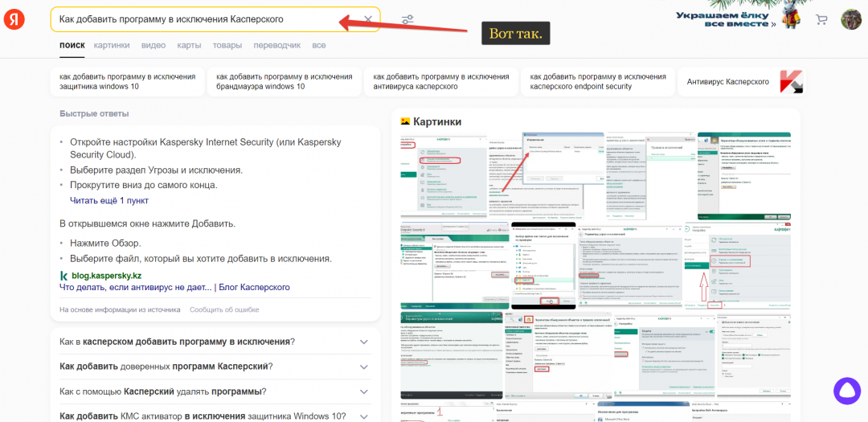Click text На основе информации из источника

coord(120,309)
